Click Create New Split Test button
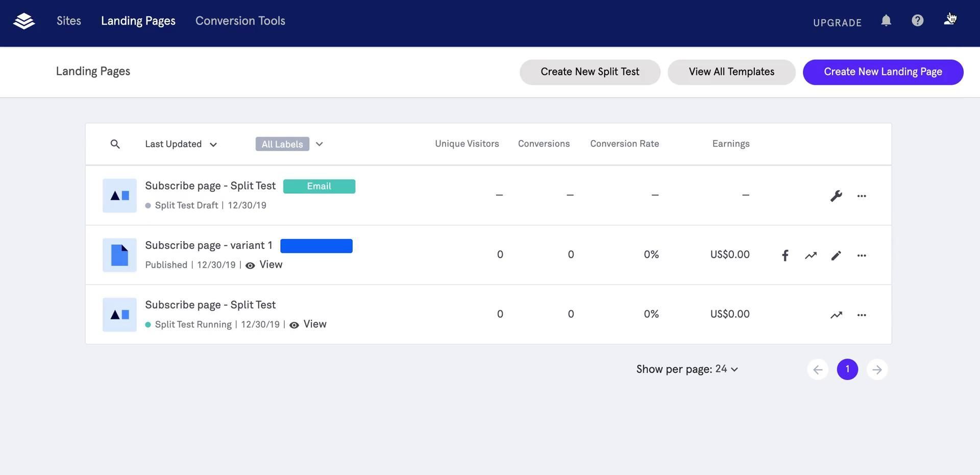This screenshot has height=475, width=980. [590, 72]
